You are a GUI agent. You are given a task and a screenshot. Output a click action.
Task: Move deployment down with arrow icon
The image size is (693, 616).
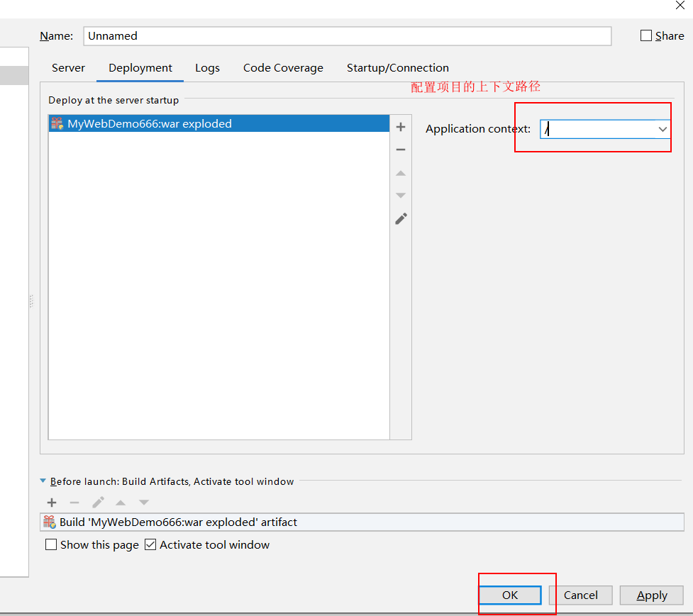401,195
